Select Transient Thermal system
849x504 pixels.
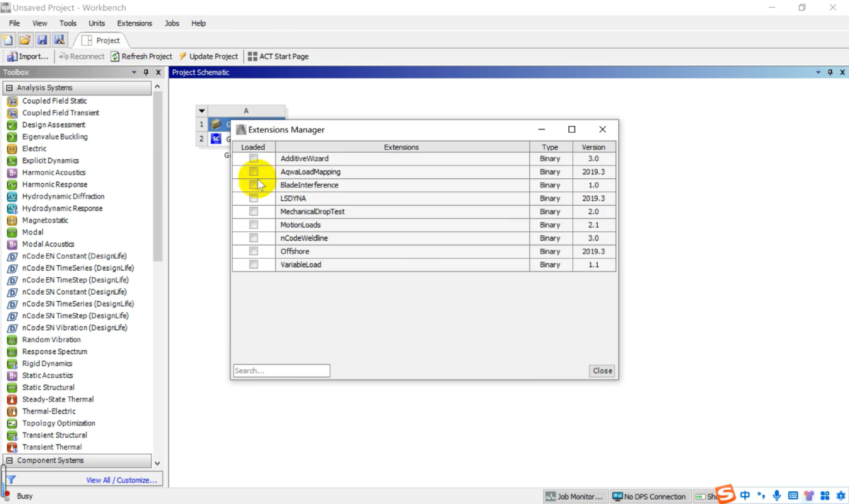52,447
